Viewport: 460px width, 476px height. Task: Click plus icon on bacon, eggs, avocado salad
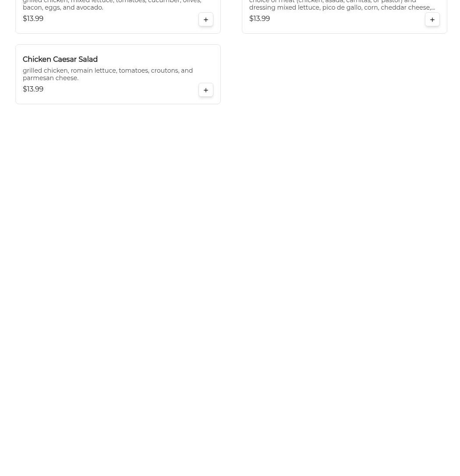tap(205, 19)
